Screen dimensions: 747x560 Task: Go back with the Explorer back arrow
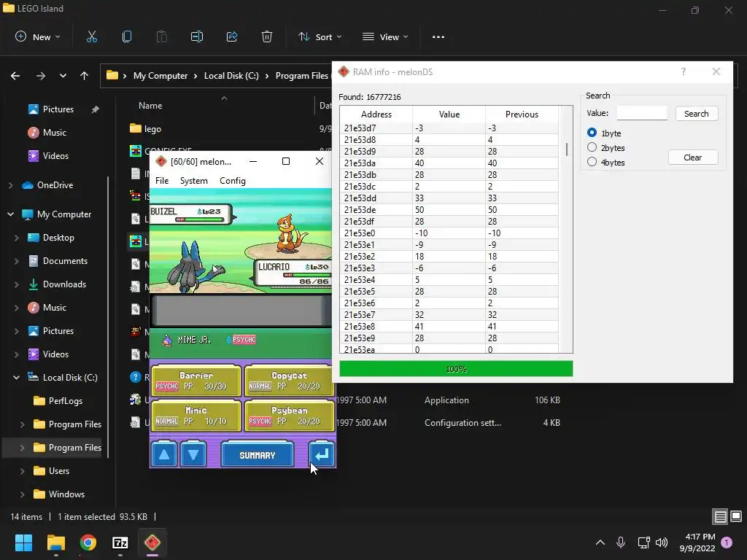[15, 76]
